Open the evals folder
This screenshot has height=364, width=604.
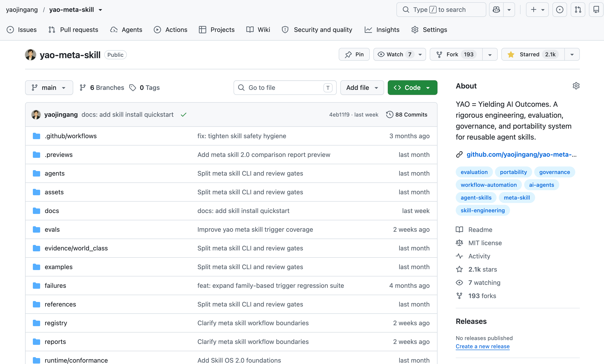click(52, 229)
